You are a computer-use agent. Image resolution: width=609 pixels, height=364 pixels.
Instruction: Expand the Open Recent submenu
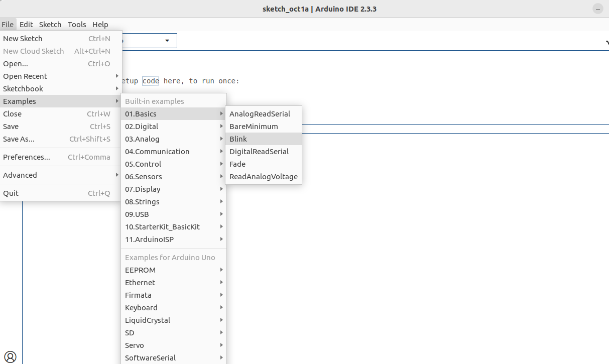(61, 76)
